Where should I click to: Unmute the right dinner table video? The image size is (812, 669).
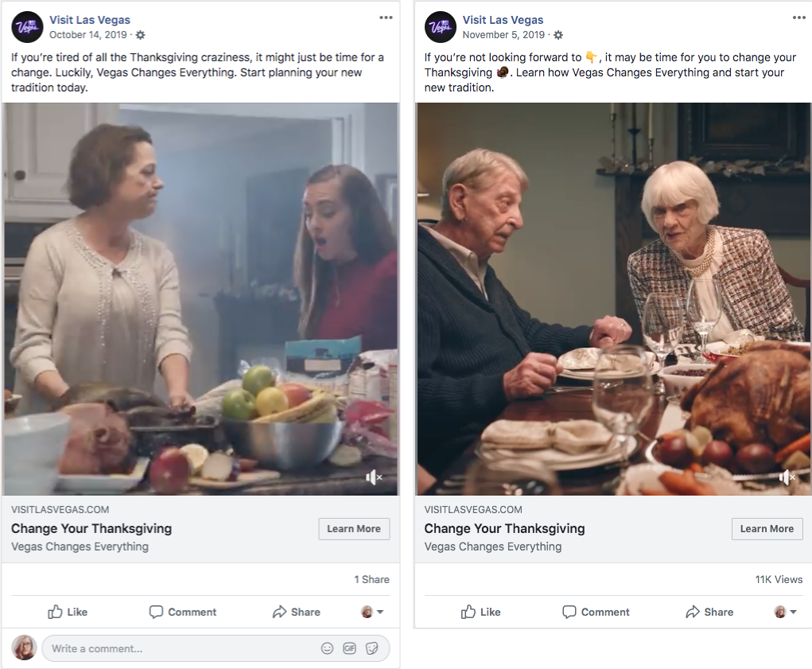coord(787,477)
